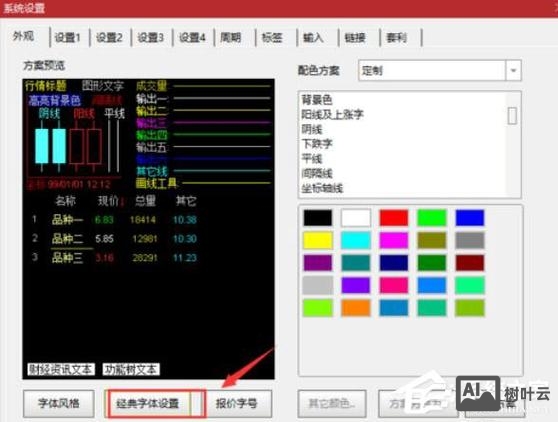The height and width of the screenshot is (422, 558).
Task: Click the 其它颜色 button
Action: point(332,403)
